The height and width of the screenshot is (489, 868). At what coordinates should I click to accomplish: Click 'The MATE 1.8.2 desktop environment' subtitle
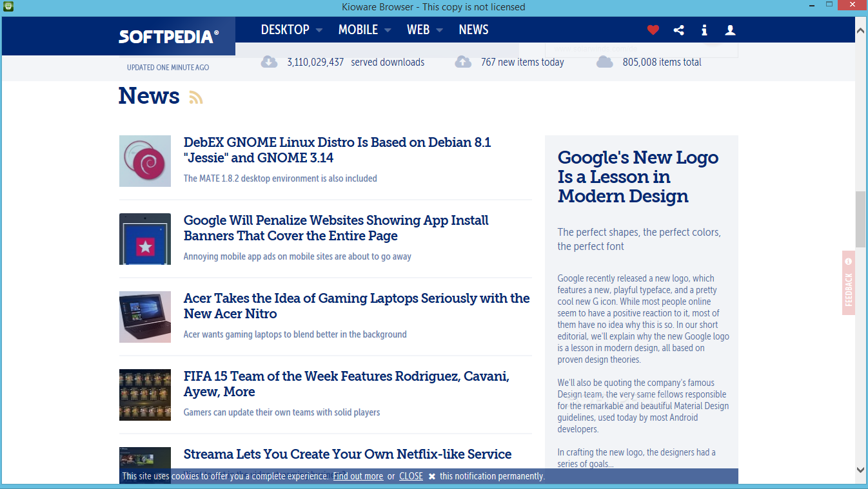point(281,178)
